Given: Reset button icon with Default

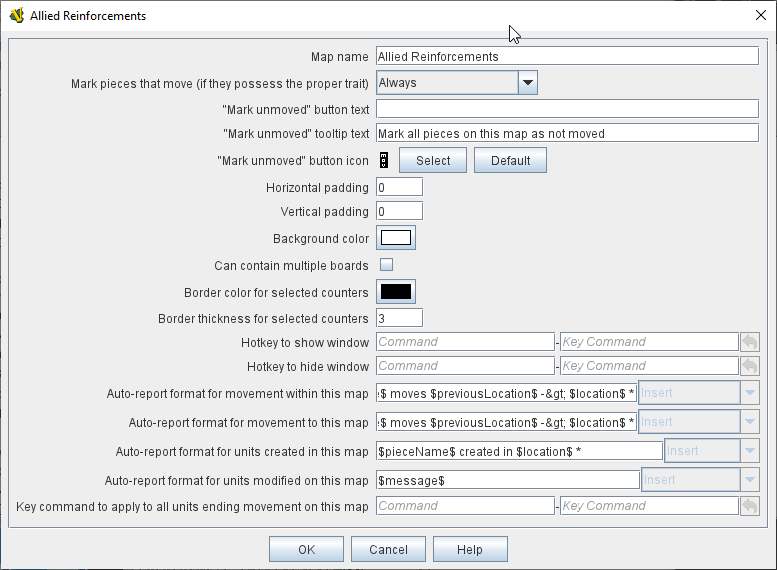Looking at the screenshot, I should click(x=510, y=161).
